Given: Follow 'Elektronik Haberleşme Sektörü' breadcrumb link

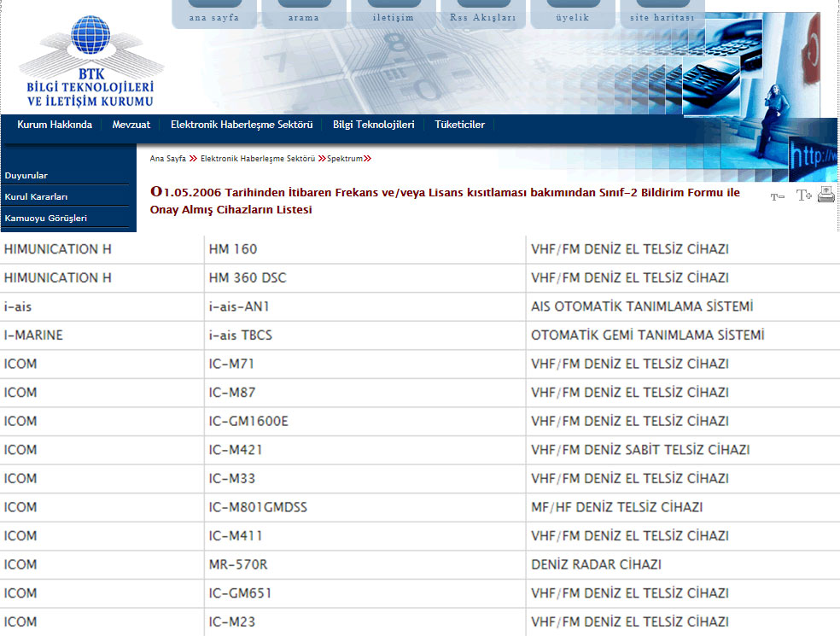Looking at the screenshot, I should 258,159.
